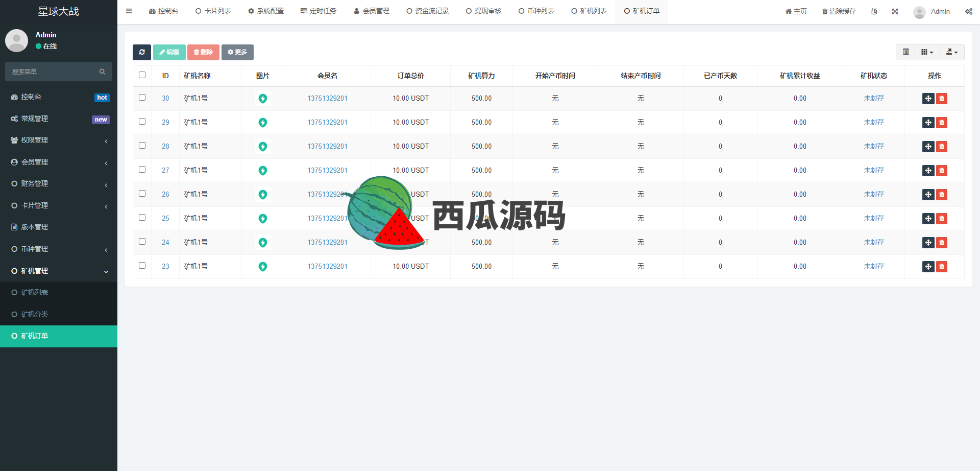
Task: Click delete icon for row 30
Action: click(x=942, y=99)
